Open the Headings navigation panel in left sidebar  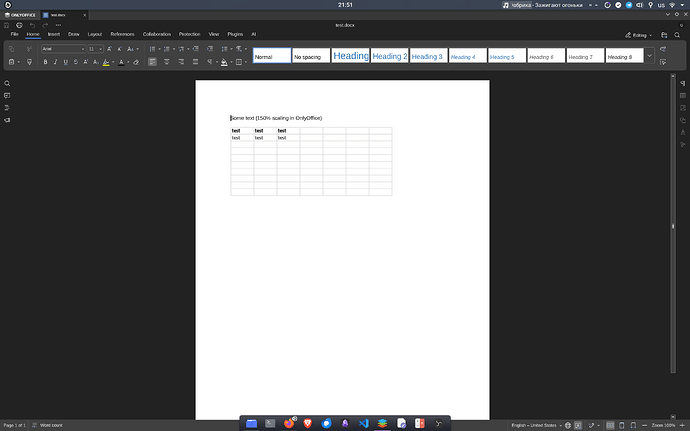coord(7,108)
